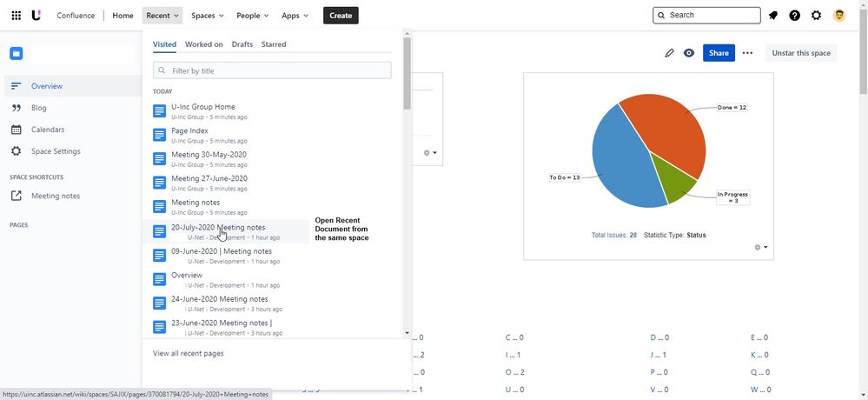Viewport: 868px width, 400px height.
Task: Expand the Spaces dropdown menu
Action: point(208,16)
